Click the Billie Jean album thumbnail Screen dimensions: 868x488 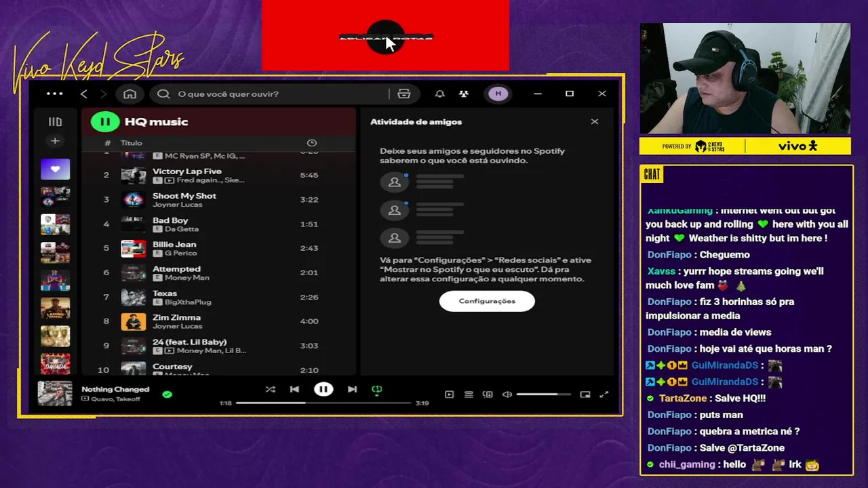[x=134, y=248]
